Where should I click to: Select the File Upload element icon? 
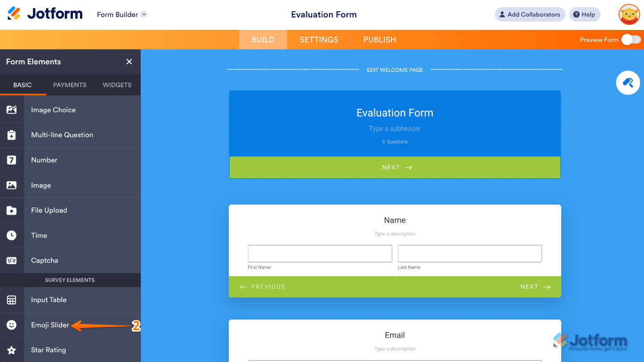coord(12,210)
